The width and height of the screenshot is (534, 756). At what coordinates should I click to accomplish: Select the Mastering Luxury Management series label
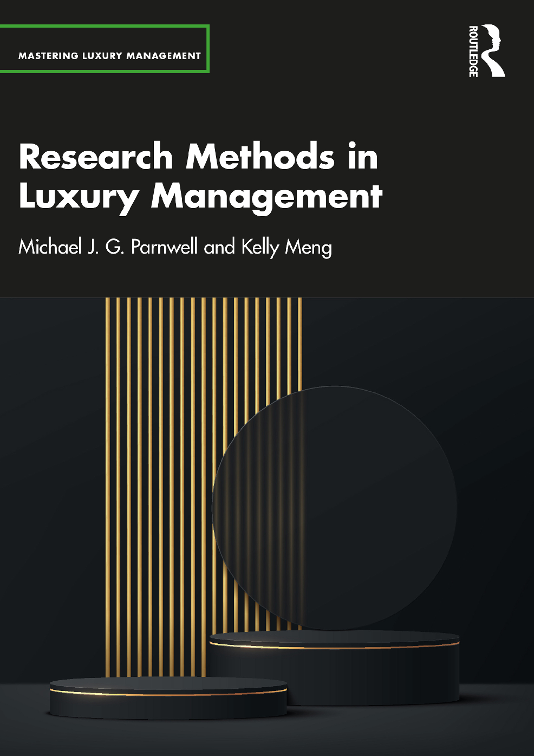[109, 56]
